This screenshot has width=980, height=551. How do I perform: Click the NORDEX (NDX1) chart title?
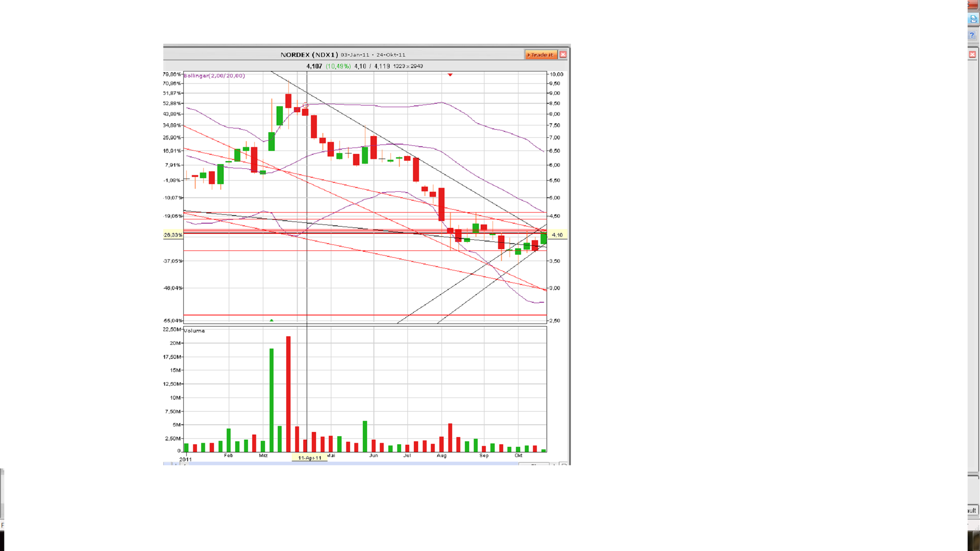point(309,55)
